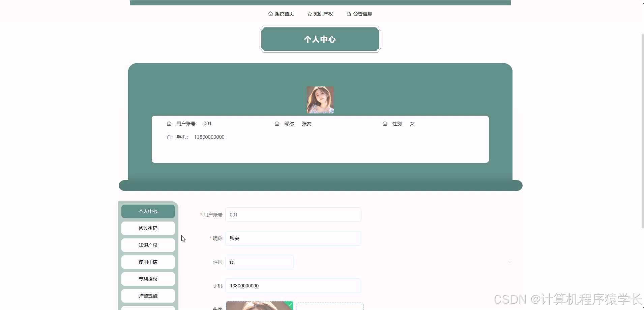Click the home icon beside 系统首页 nav link

coord(270,14)
